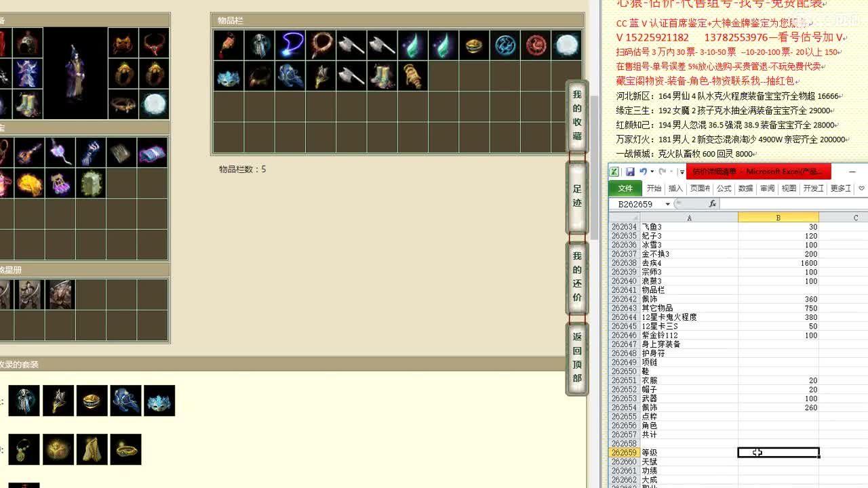Switch to Excel 开始 ribbon tab
Image resolution: width=868 pixels, height=488 pixels.
point(654,188)
